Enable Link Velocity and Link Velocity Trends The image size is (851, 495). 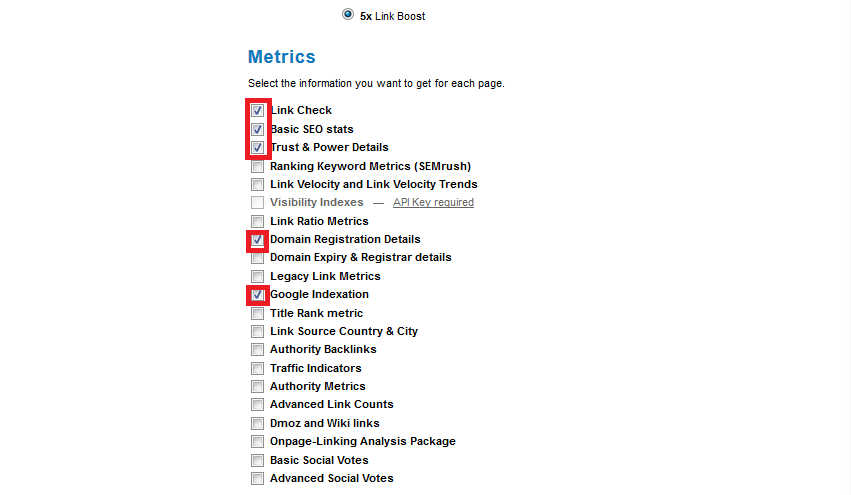click(x=258, y=185)
